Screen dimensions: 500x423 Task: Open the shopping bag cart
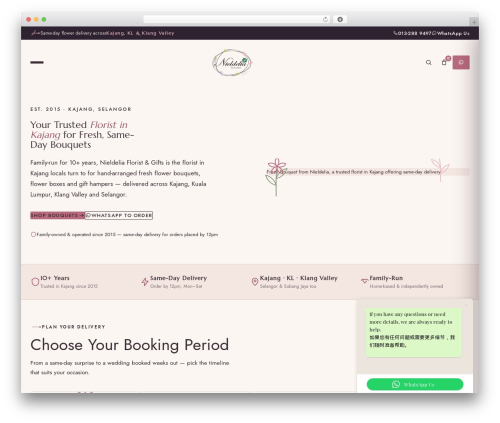click(x=444, y=62)
